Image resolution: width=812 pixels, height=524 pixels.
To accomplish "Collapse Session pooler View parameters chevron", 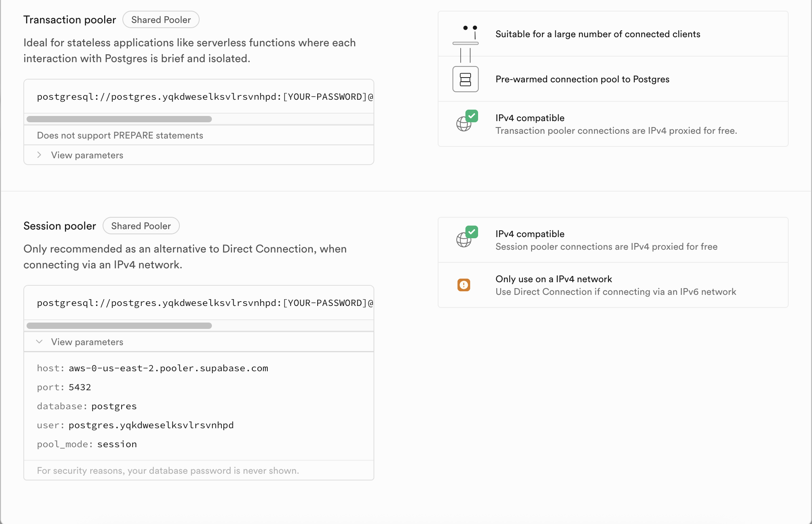I will (x=39, y=342).
